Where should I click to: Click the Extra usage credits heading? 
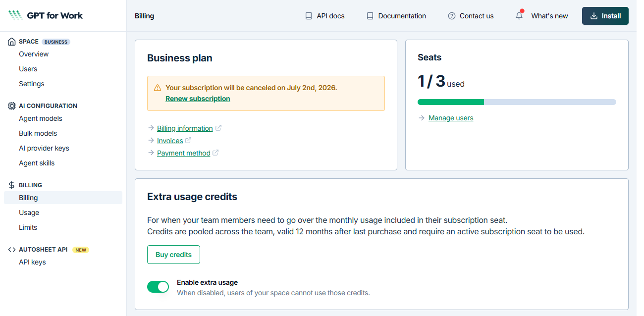tap(192, 197)
